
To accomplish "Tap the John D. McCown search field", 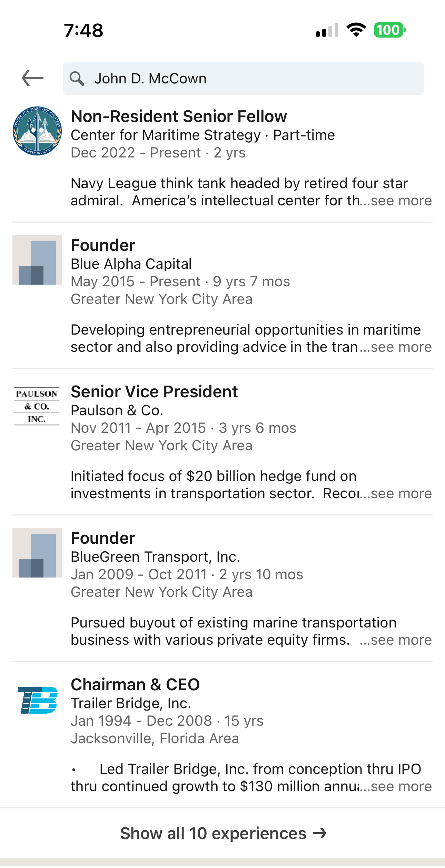I will point(244,78).
